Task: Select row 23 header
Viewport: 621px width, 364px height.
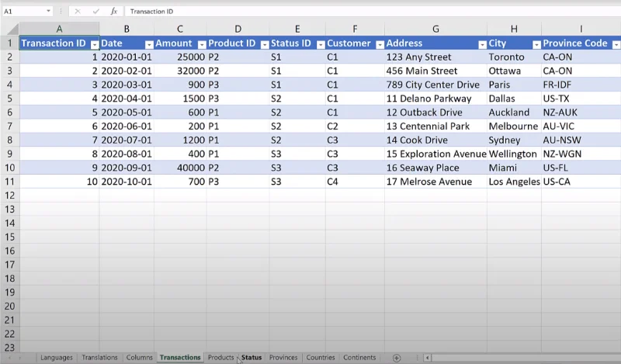Action: [x=9, y=348]
